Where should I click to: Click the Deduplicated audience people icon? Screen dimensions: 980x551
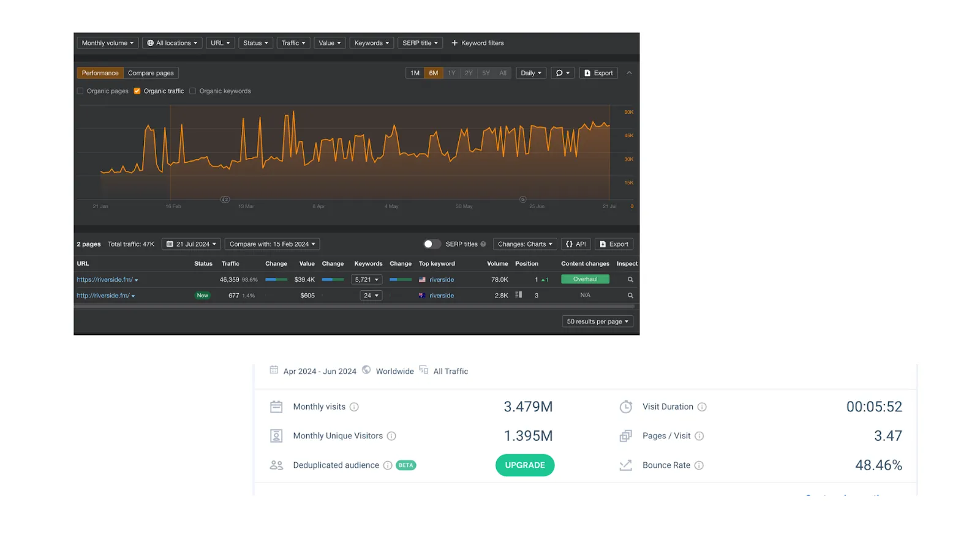point(276,465)
